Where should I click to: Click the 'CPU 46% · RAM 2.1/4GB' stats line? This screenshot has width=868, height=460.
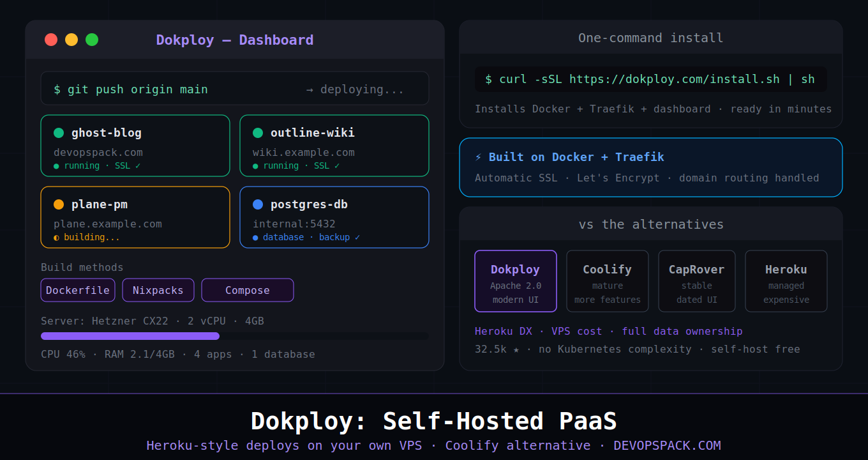178,354
